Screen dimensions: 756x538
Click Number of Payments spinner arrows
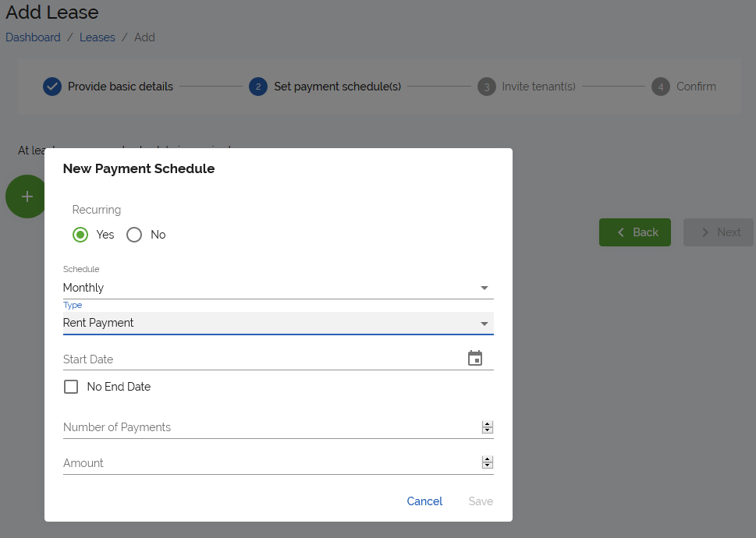pos(488,427)
